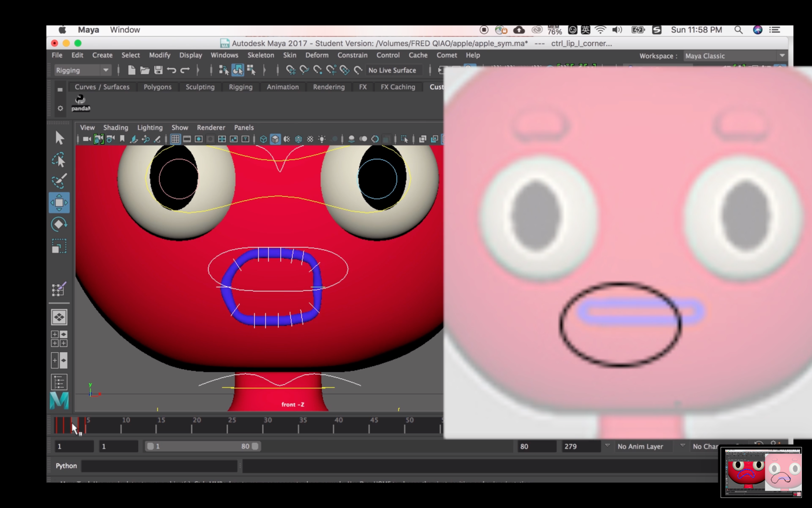The height and width of the screenshot is (508, 812).
Task: Open the Skeleton menu
Action: (261, 55)
